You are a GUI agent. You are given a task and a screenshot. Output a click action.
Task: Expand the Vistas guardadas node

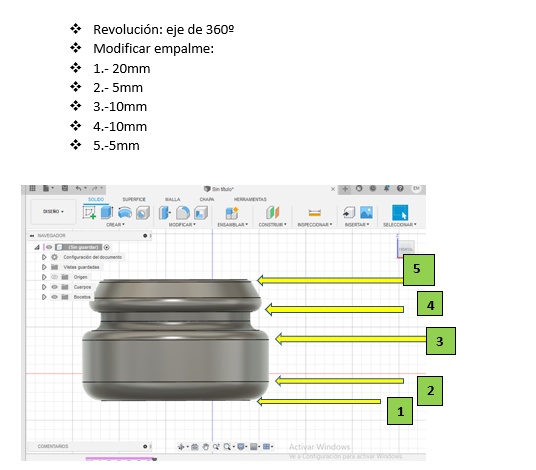pos(44,267)
